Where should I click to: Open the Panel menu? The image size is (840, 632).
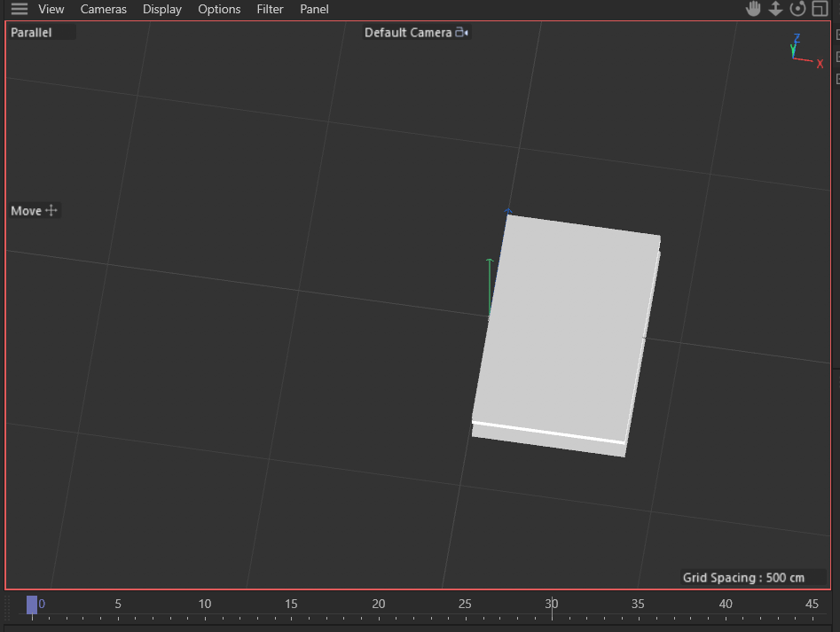pos(314,9)
